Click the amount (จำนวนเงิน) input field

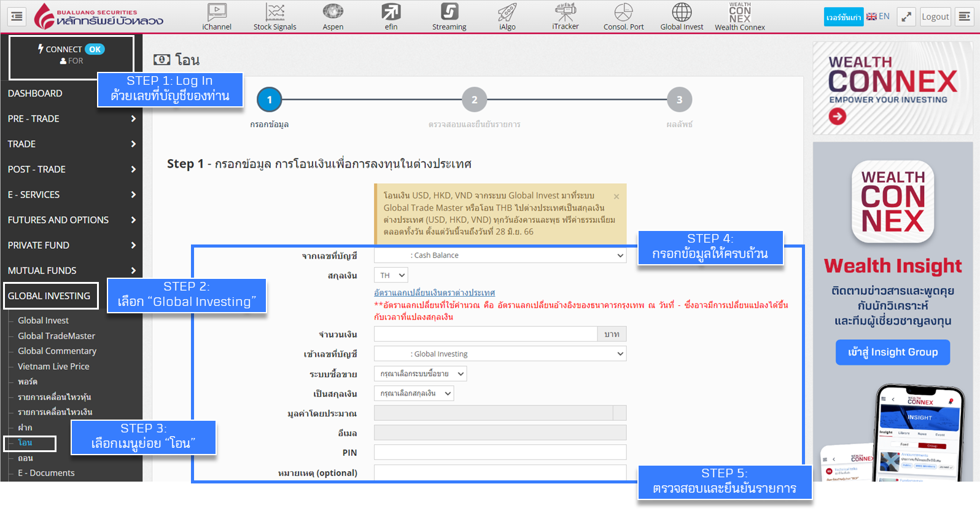[486, 334]
